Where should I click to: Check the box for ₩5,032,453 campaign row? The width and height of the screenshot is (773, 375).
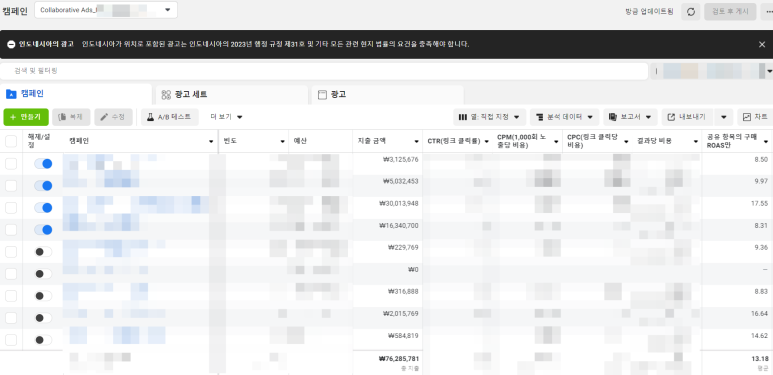pos(11,186)
